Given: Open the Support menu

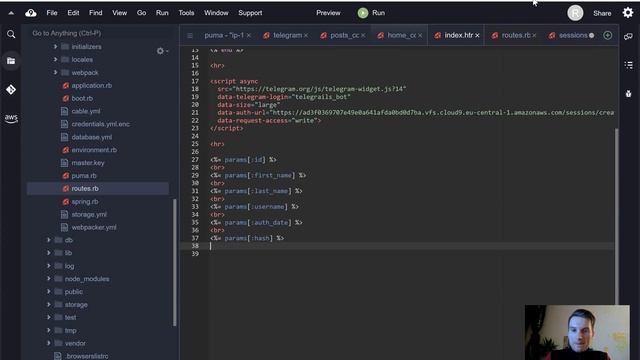Looking at the screenshot, I should 250,13.
